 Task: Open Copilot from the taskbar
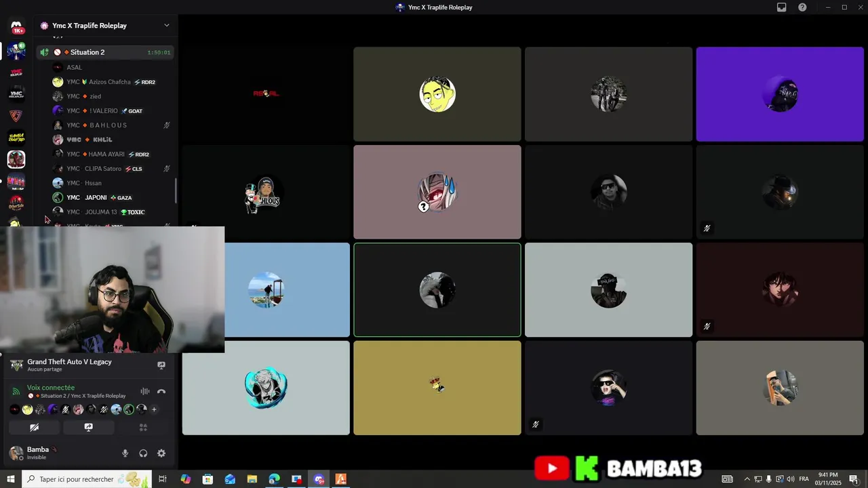(185, 479)
